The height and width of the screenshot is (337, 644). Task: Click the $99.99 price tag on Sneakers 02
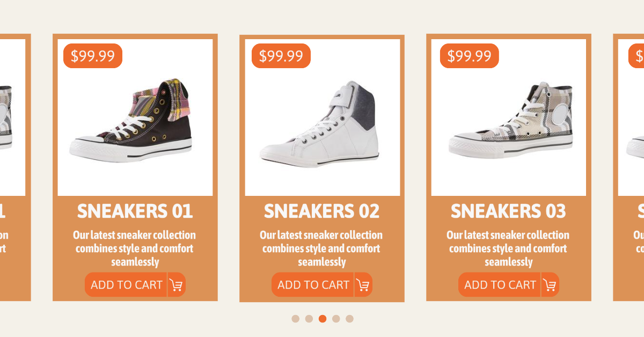click(281, 56)
